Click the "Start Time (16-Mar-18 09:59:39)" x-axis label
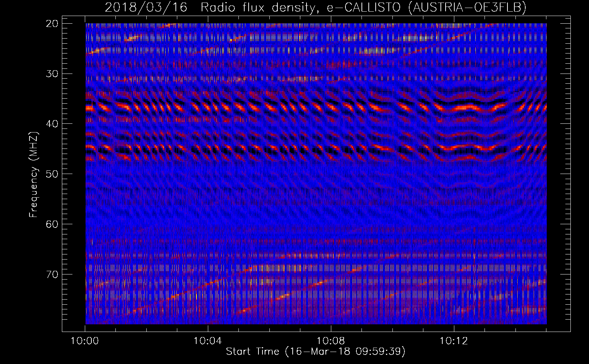 point(316,352)
